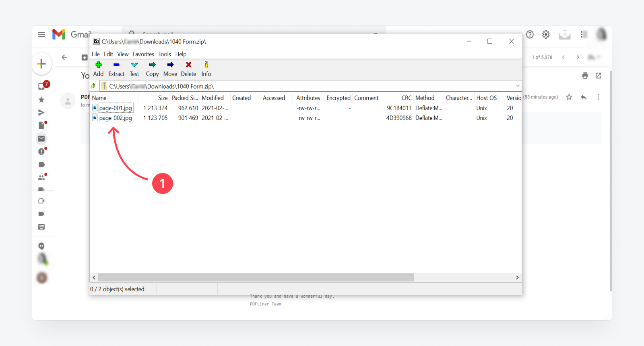The image size is (644, 346).
Task: Reply to the email arrow icon
Action: 584,97
